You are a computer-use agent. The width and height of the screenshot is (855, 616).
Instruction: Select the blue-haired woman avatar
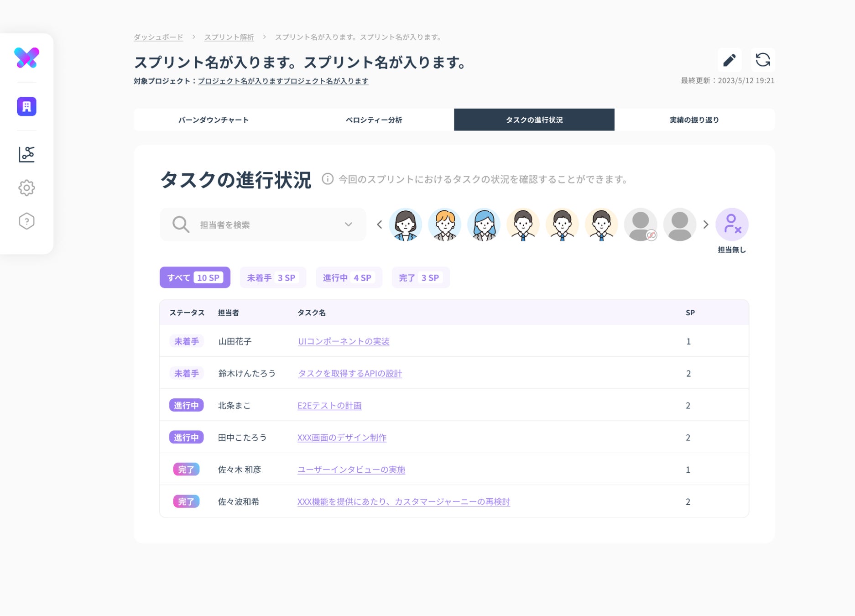pyautogui.click(x=484, y=224)
